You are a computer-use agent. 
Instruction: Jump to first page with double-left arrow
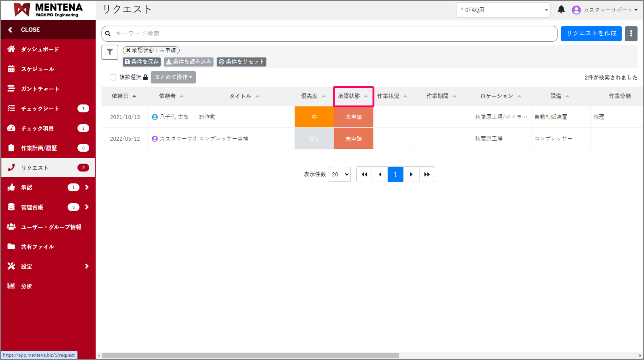(364, 174)
